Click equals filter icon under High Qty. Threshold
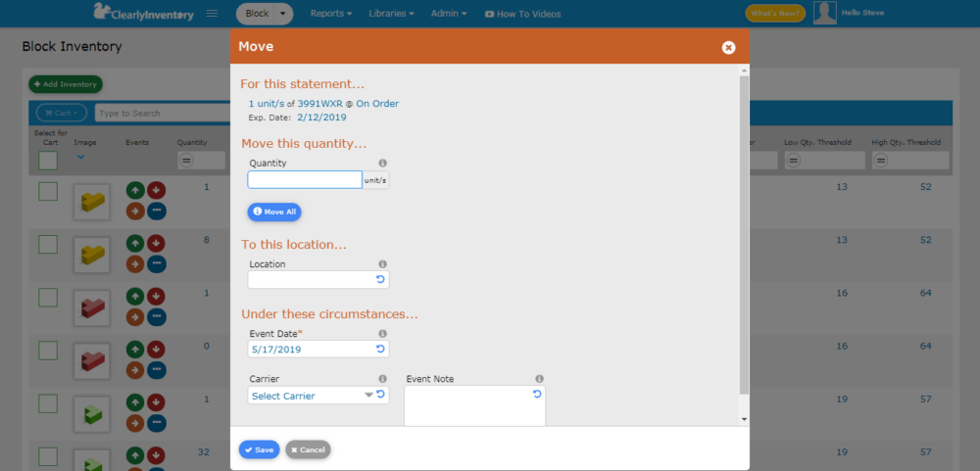 (x=881, y=161)
